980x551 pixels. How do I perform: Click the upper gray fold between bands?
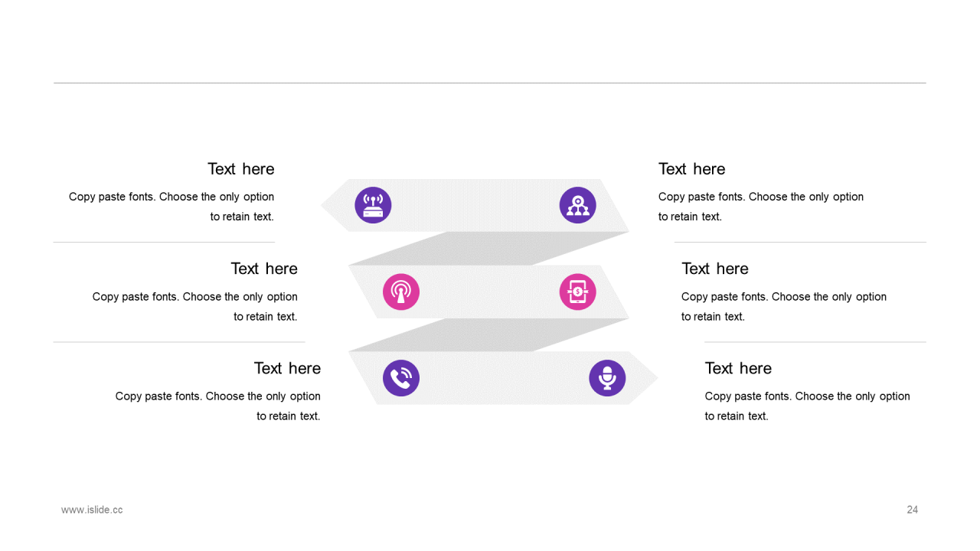coord(488,249)
